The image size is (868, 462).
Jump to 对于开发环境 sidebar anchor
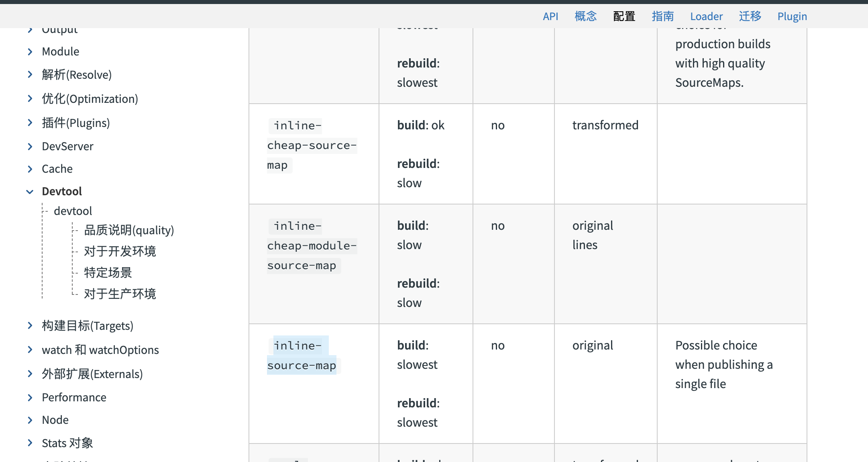pos(120,251)
